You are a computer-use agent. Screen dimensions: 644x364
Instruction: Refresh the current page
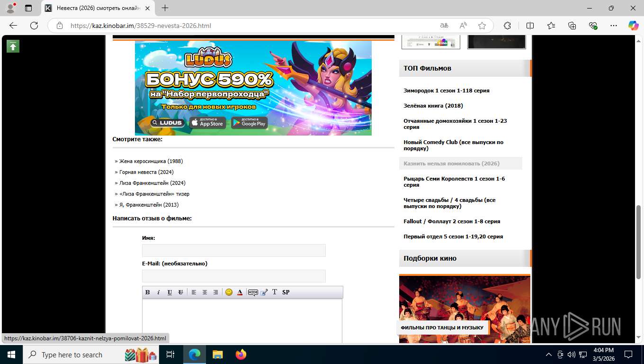pos(34,26)
